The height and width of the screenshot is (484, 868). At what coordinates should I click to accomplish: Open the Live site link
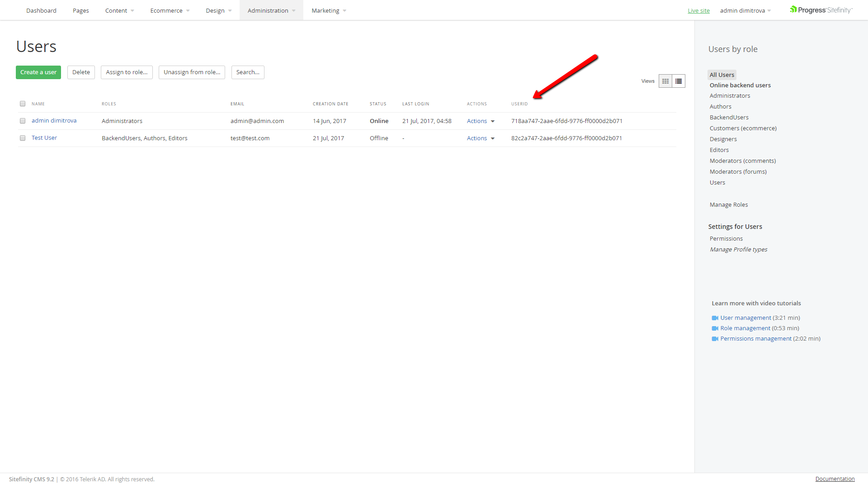pos(698,10)
